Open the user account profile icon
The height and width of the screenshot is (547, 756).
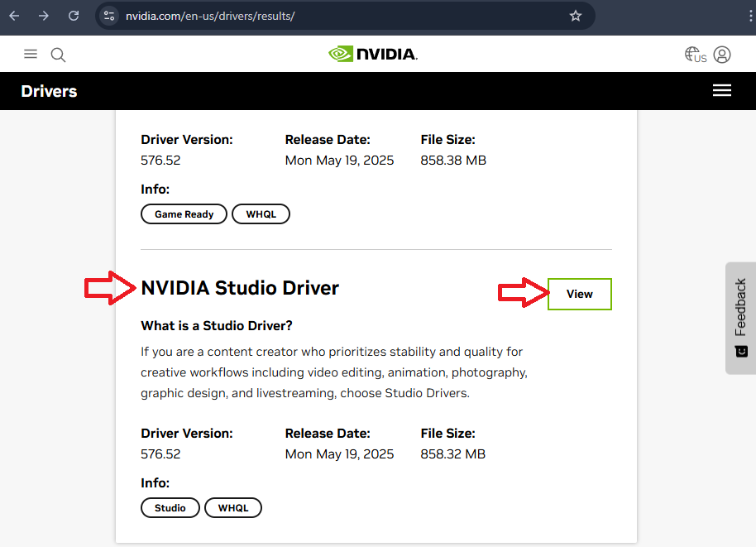point(721,54)
